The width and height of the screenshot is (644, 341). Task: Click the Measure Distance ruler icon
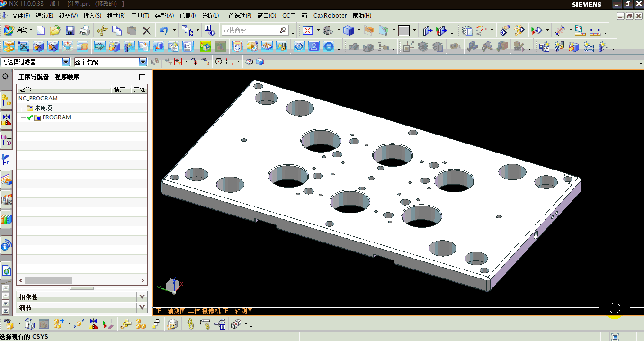[x=595, y=31]
